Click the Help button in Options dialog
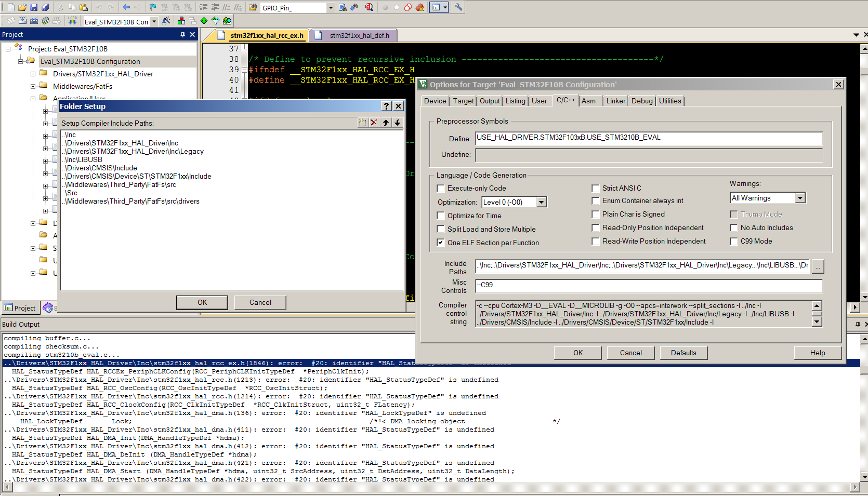The height and width of the screenshot is (496, 868). [818, 353]
